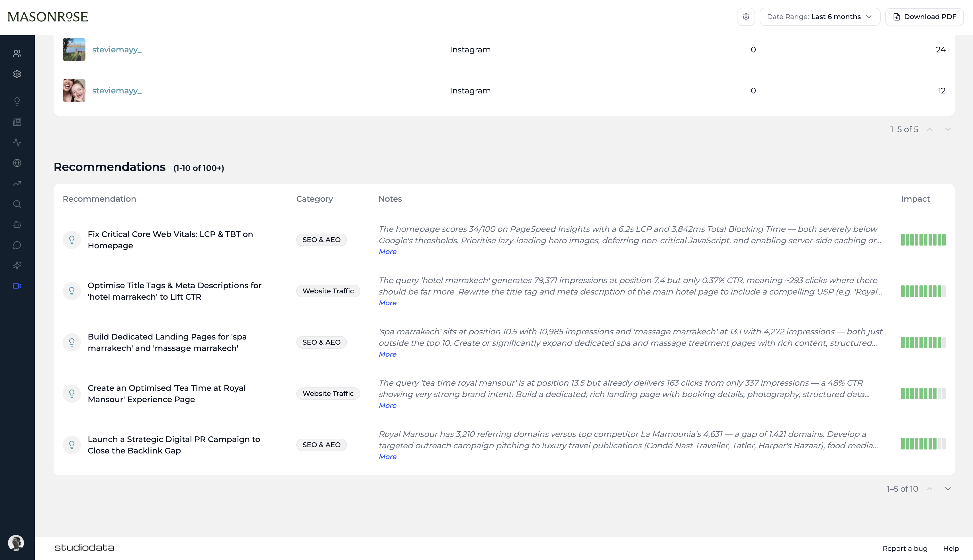The image size is (973, 560).
Task: Click the faces thumbnail of second steviemayy_ post
Action: [x=74, y=91]
